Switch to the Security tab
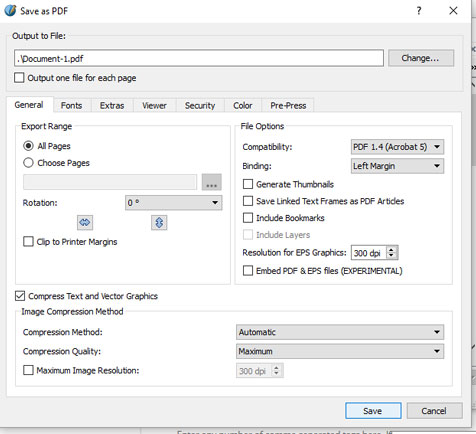This screenshot has width=476, height=434. tap(200, 105)
